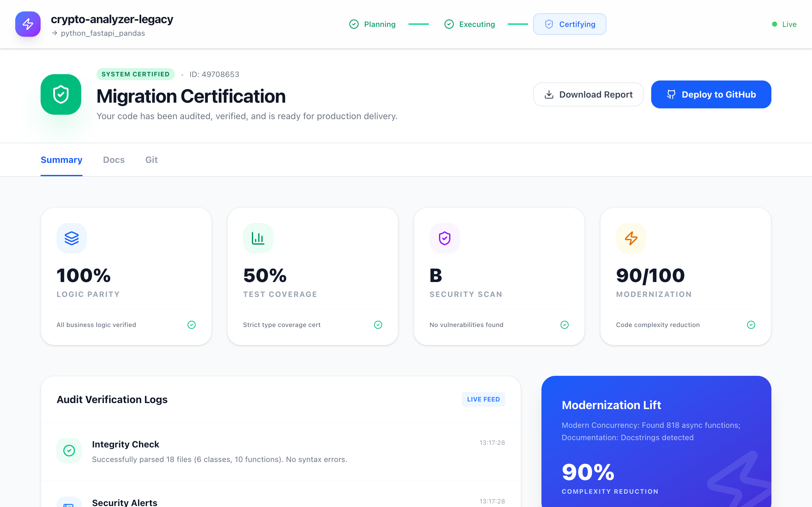
Task: Open the Git tab
Action: [x=151, y=160]
